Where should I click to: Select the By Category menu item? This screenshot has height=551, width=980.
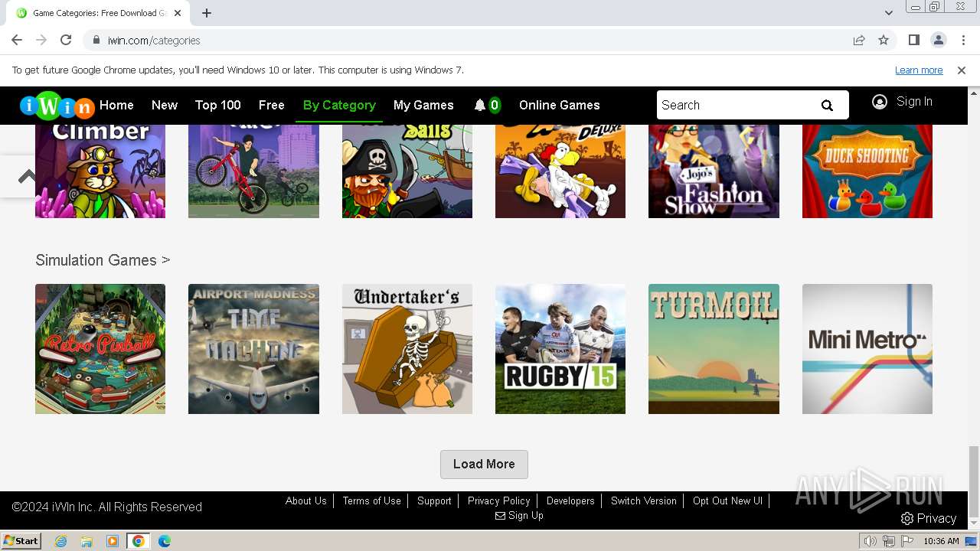click(x=339, y=106)
